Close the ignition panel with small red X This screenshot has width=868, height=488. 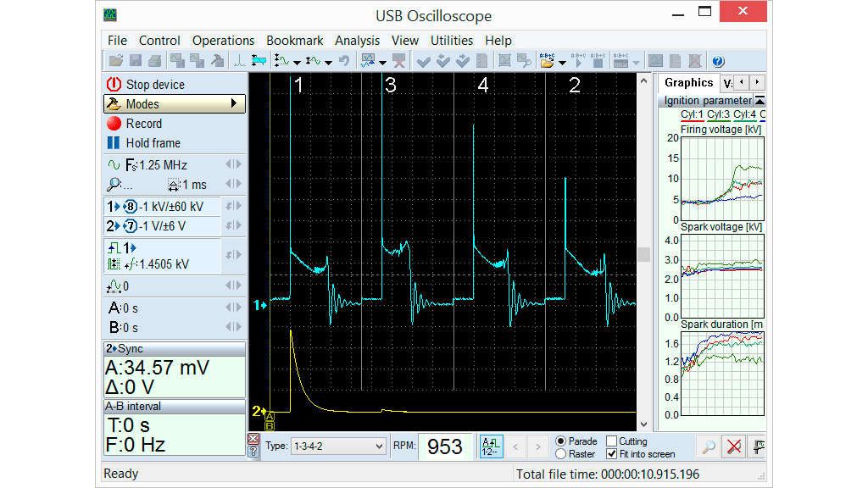click(x=253, y=439)
